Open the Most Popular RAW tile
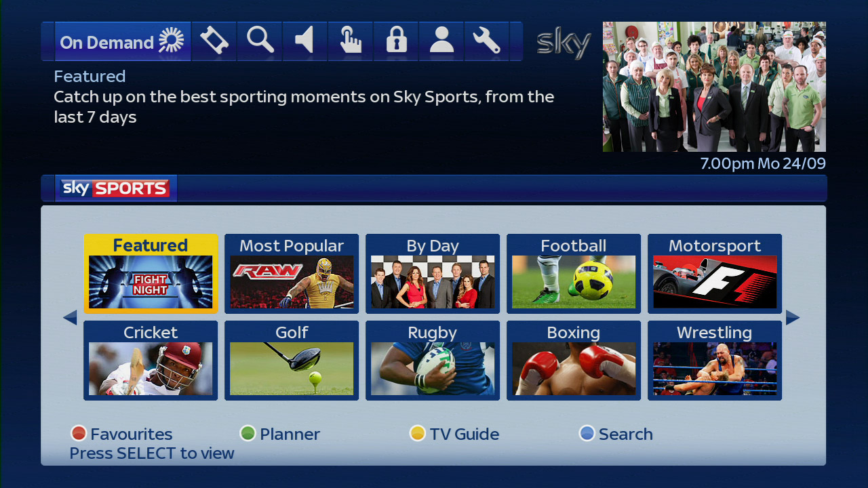 [292, 274]
